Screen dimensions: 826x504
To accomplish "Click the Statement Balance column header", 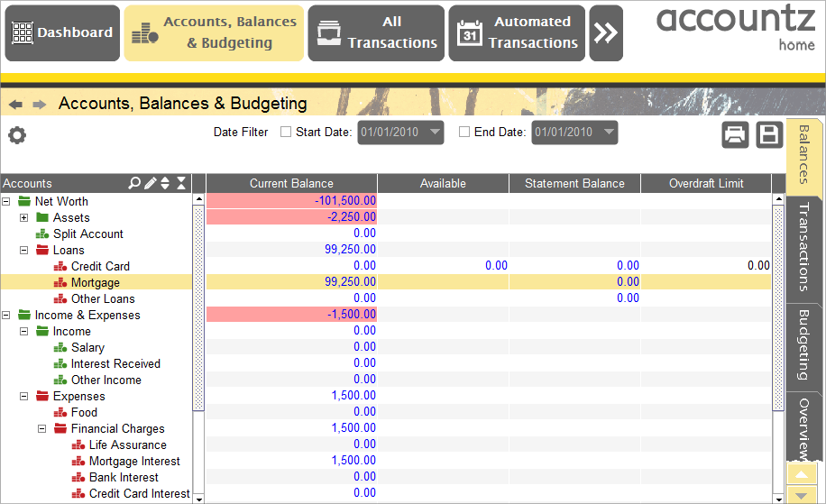I will click(574, 183).
